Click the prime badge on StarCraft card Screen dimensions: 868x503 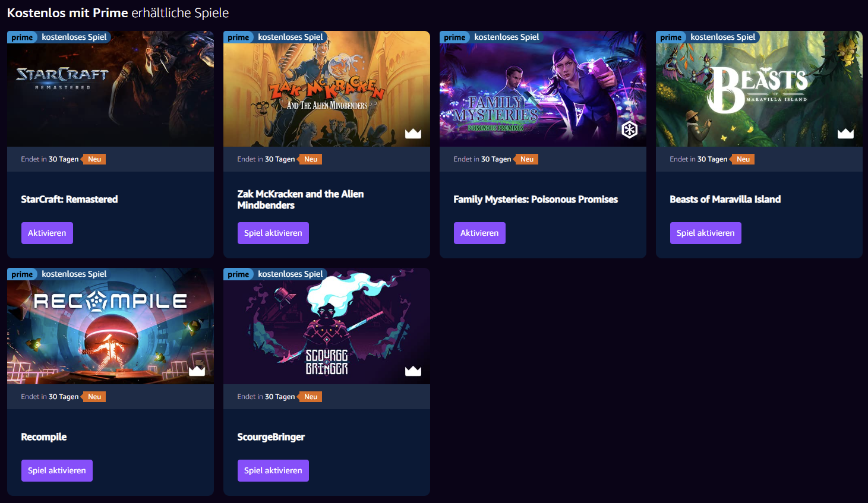[x=22, y=37]
